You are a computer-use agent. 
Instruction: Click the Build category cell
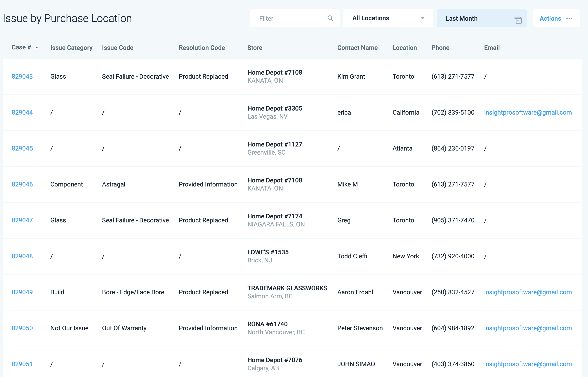click(57, 292)
